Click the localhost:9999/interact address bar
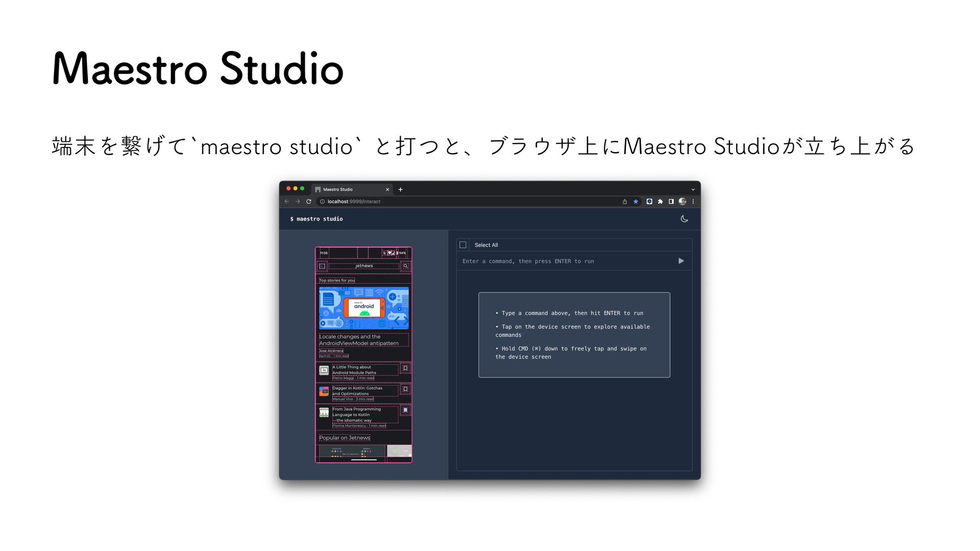This screenshot has height=551, width=980. [480, 202]
